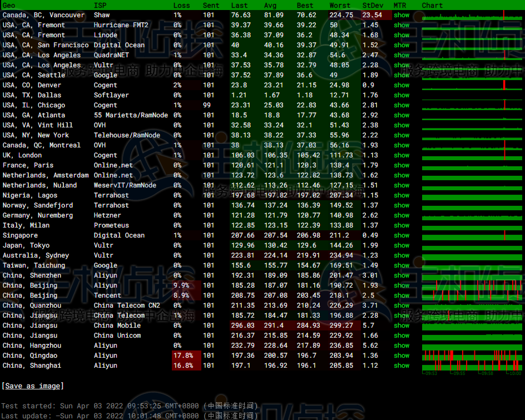Show MTR for Los Angeles QuadraNET

click(402, 55)
